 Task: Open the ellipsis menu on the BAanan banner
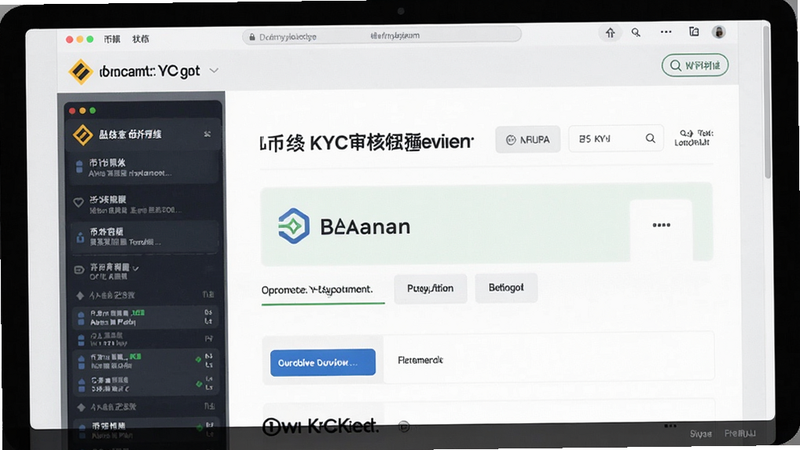pos(661,225)
